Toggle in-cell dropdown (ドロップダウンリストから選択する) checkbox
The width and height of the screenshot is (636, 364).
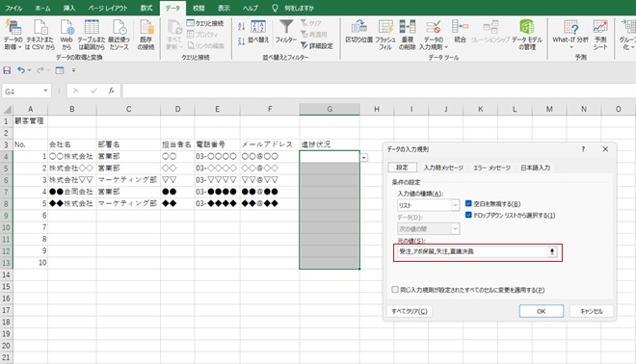[x=468, y=215]
